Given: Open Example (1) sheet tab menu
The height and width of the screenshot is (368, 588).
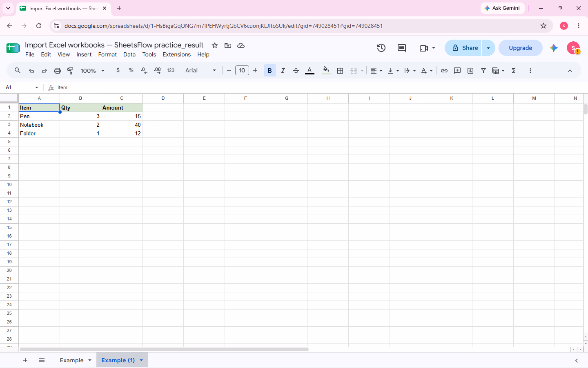Looking at the screenshot, I should [x=141, y=360].
